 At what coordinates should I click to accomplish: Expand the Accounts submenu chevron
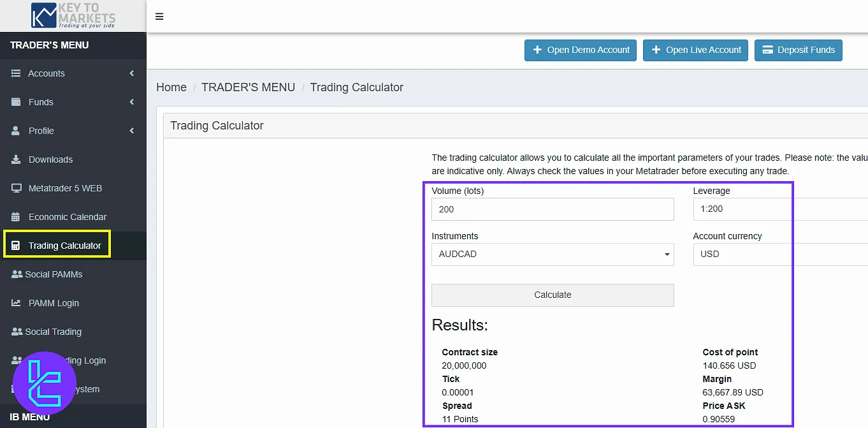(x=132, y=73)
